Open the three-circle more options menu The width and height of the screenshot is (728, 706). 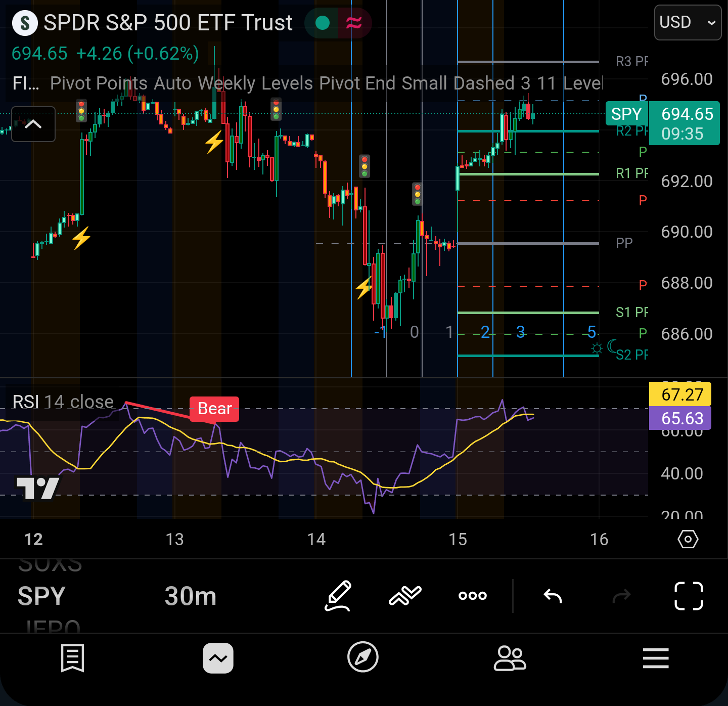click(473, 596)
